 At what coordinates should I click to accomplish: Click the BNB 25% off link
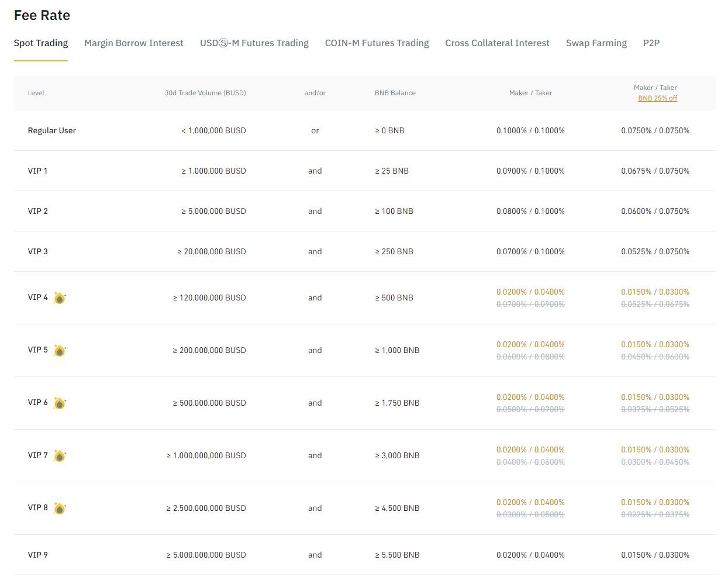click(658, 98)
